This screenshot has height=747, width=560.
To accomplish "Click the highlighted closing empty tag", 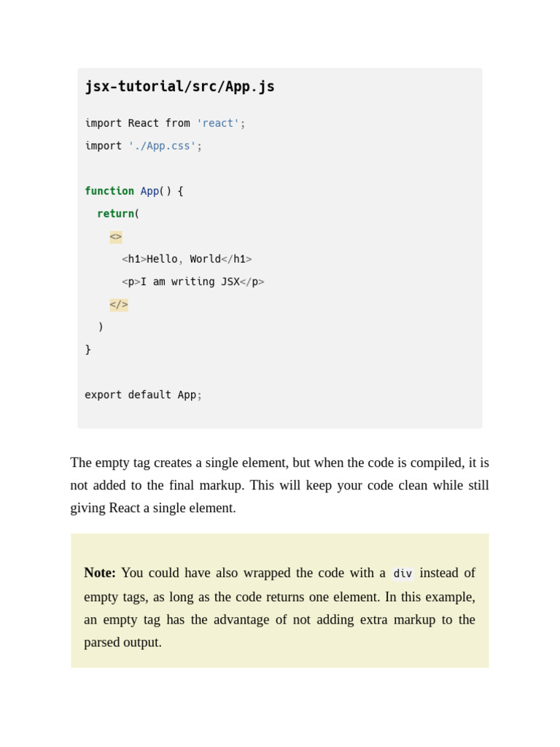I will coord(119,304).
